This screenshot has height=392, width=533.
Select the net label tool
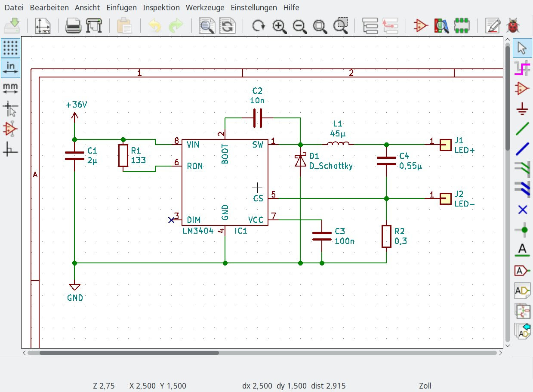tap(522, 250)
